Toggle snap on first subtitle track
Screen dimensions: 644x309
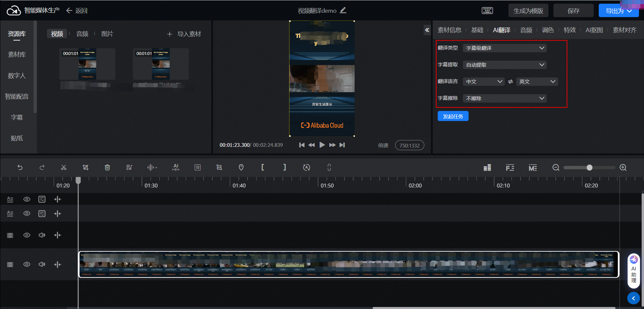tap(57, 199)
